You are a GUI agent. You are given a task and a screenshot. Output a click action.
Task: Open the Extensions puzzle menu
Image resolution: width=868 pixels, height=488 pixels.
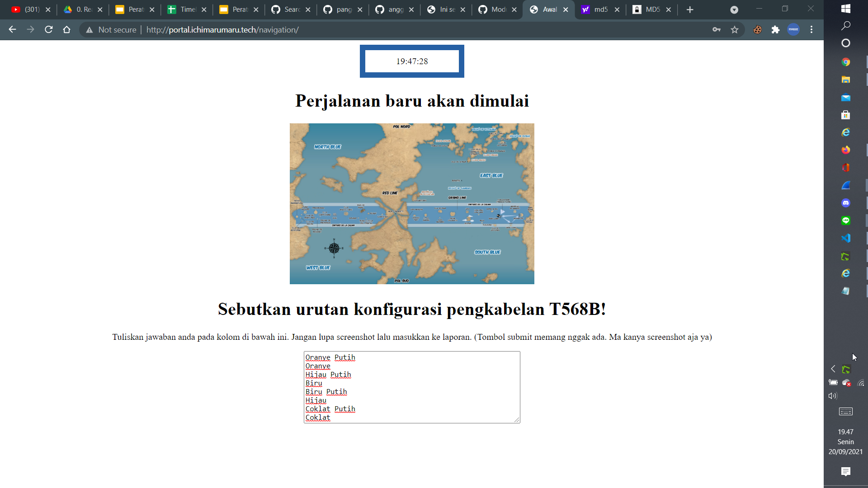click(x=776, y=30)
